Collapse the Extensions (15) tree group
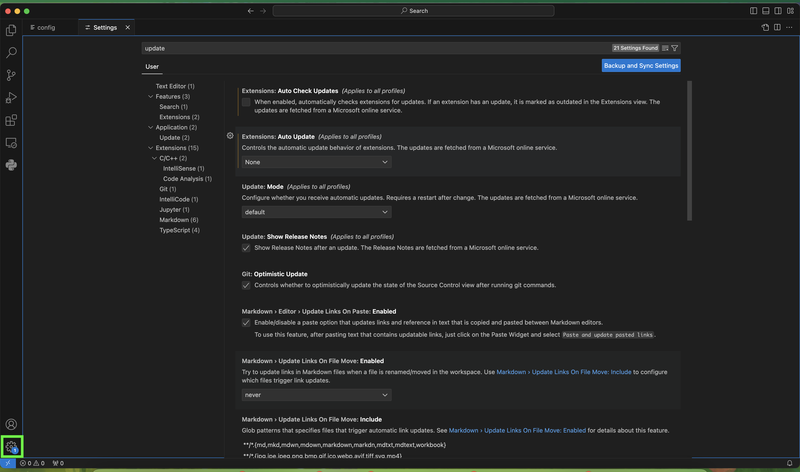 (151, 148)
